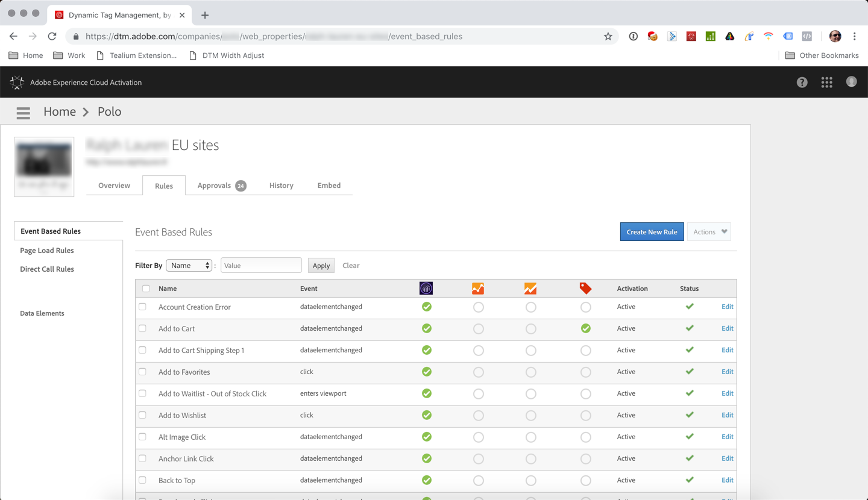Bookmark page with the star icon

click(x=608, y=36)
